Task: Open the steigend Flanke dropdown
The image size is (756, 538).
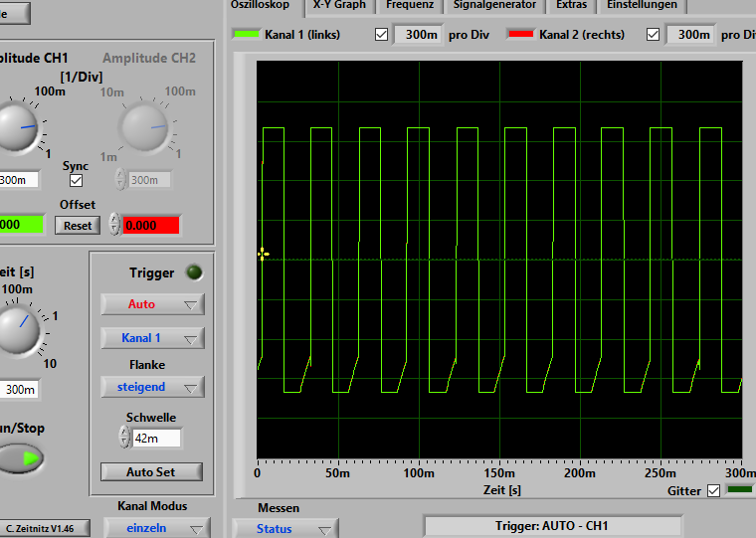Action: [152, 387]
